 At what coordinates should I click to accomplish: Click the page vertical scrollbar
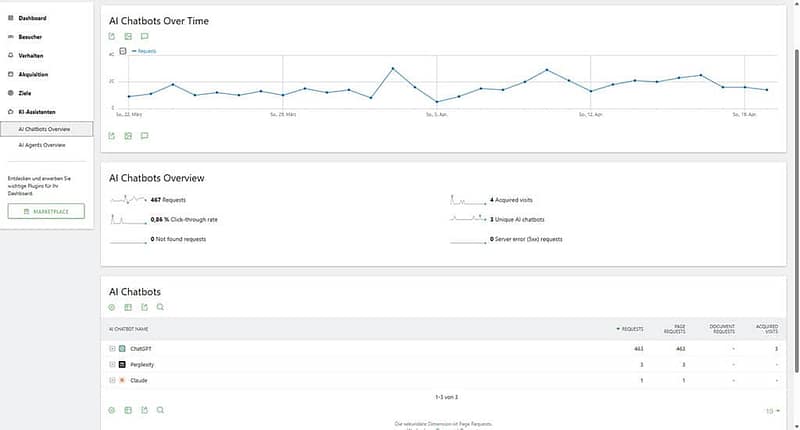(x=797, y=210)
